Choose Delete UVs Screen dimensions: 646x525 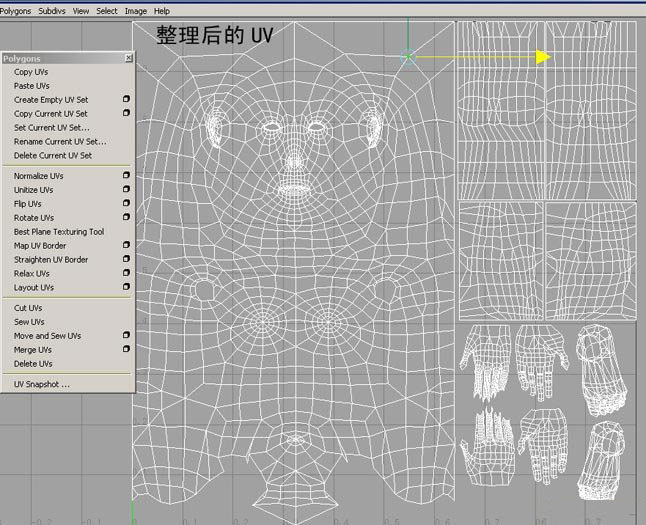pyautogui.click(x=33, y=364)
